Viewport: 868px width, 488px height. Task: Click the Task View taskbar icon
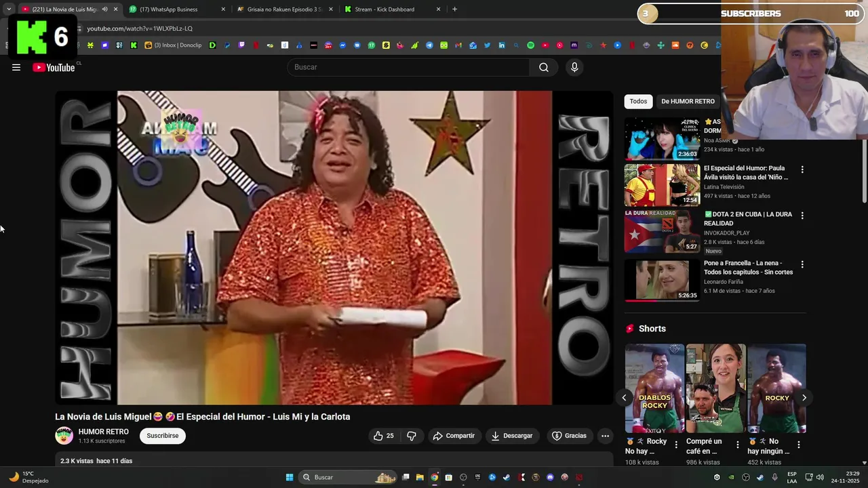tap(406, 477)
